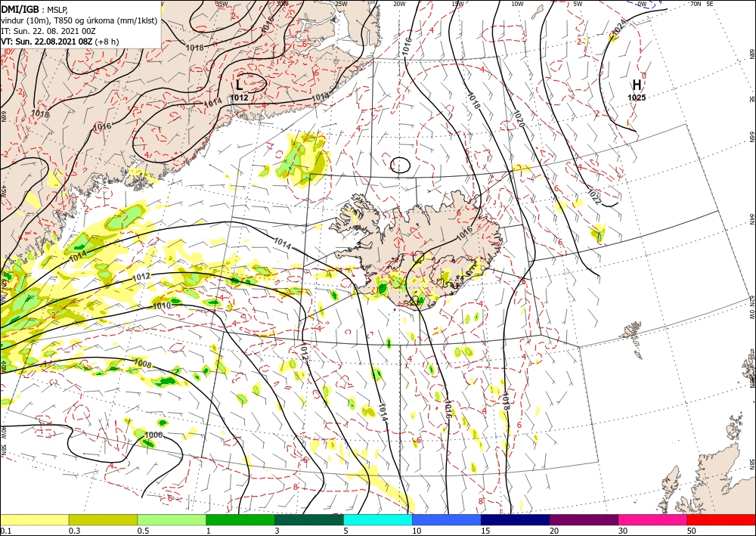Screen dimensions: 756x536
Task: Click the '10' legend scale value
Action: click(417, 531)
